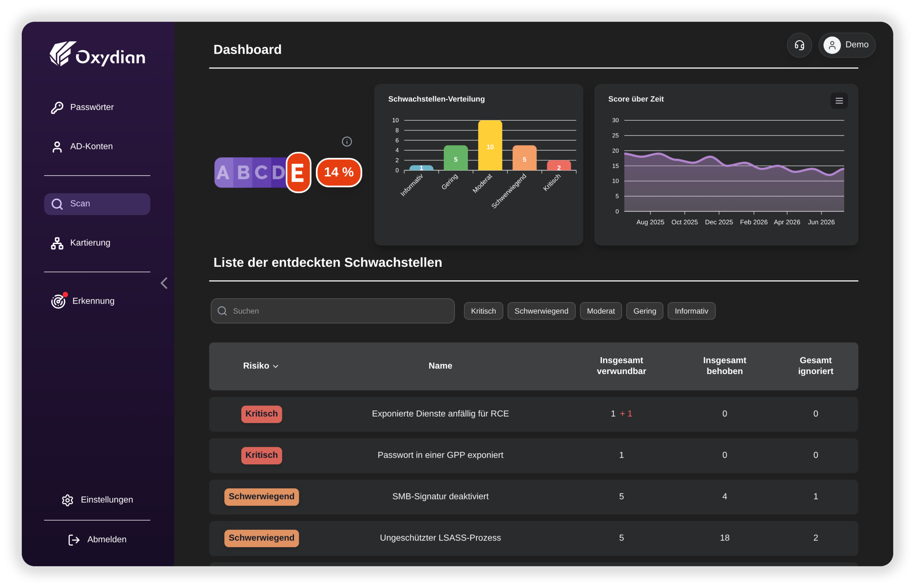Screen dimensions: 915x588
Task: Click the Oxydian logo
Action: (98, 54)
